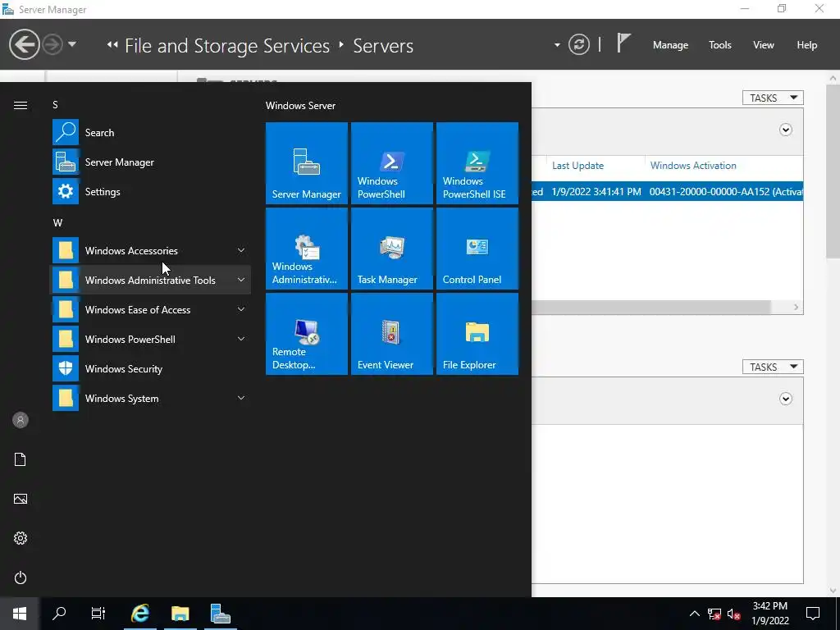
Task: Open Internet Explorer from taskbar
Action: [x=140, y=614]
